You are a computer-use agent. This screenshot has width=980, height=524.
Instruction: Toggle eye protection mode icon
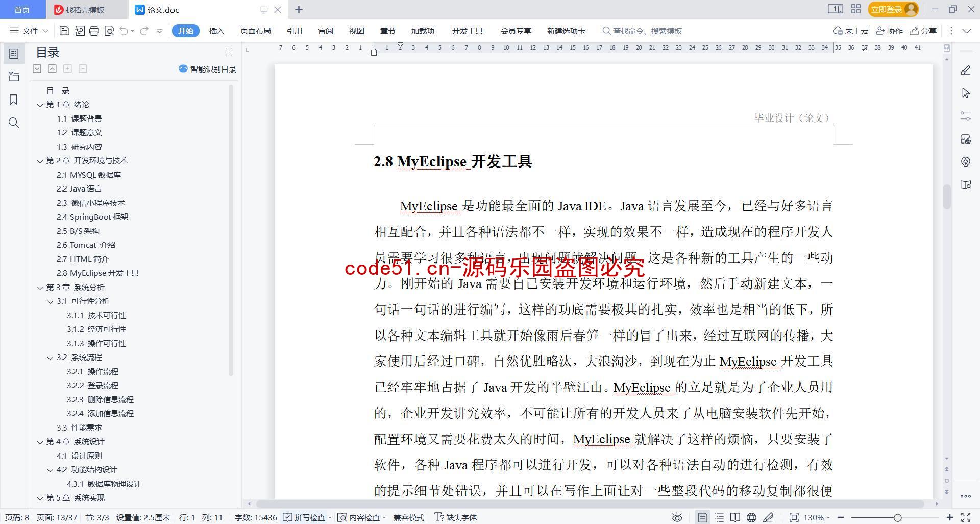(677, 517)
